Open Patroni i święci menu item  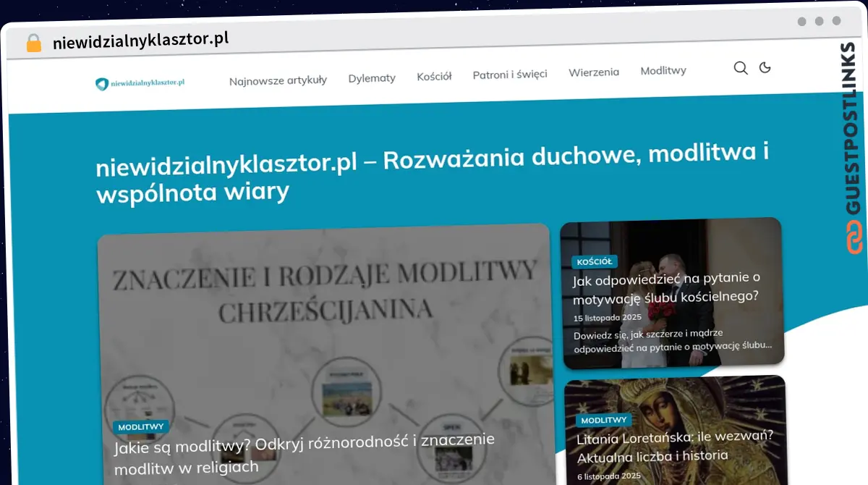point(510,74)
